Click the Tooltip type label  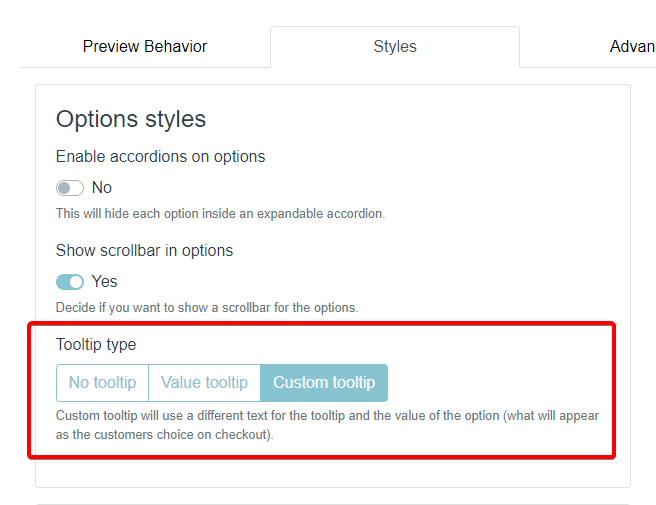[96, 344]
